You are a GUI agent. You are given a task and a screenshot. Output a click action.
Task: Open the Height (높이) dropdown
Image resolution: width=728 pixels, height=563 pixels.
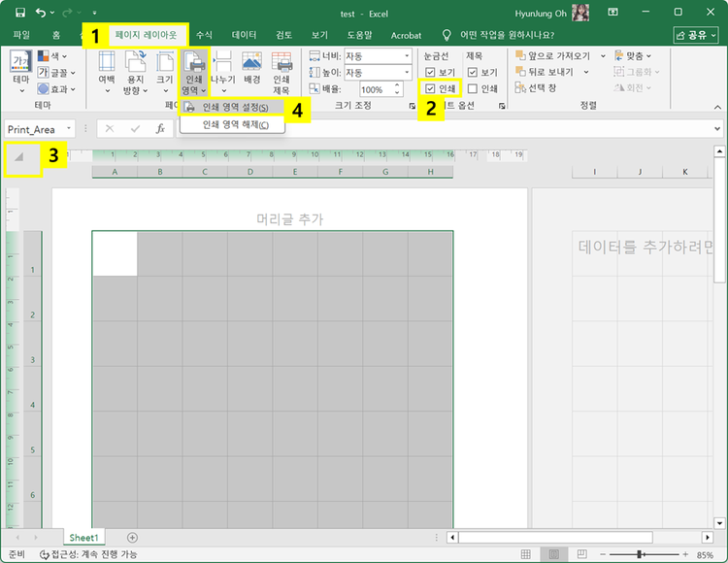[x=407, y=73]
